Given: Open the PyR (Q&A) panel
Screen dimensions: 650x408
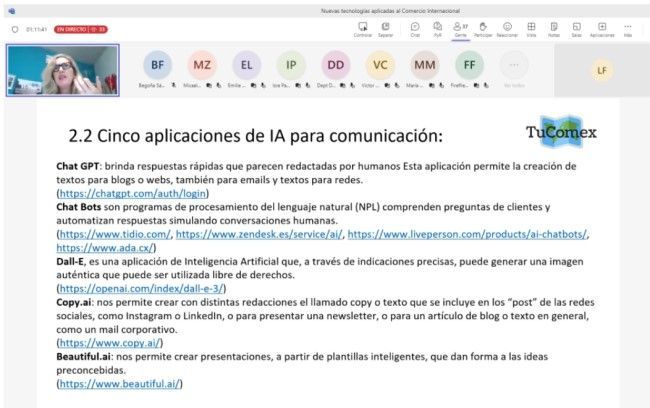Looking at the screenshot, I should [437, 27].
